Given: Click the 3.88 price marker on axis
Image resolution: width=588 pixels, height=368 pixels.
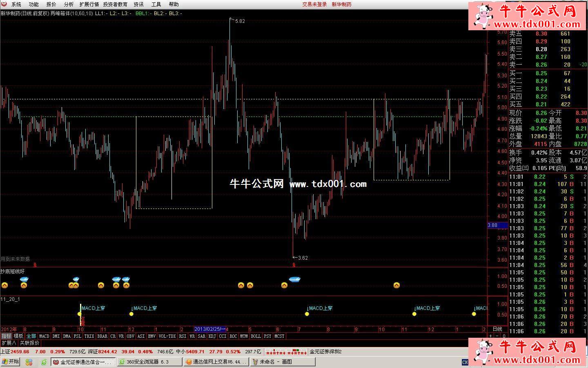Looking at the screenshot, I should pos(497,225).
